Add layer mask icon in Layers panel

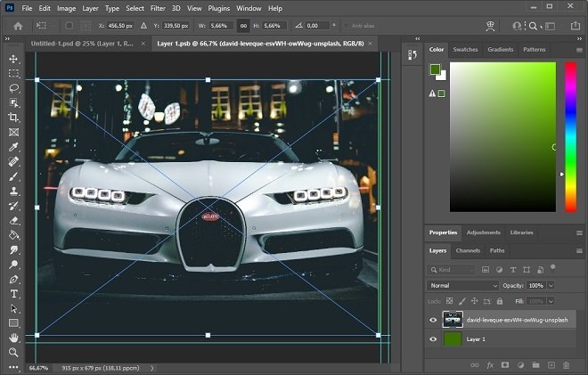(x=505, y=365)
